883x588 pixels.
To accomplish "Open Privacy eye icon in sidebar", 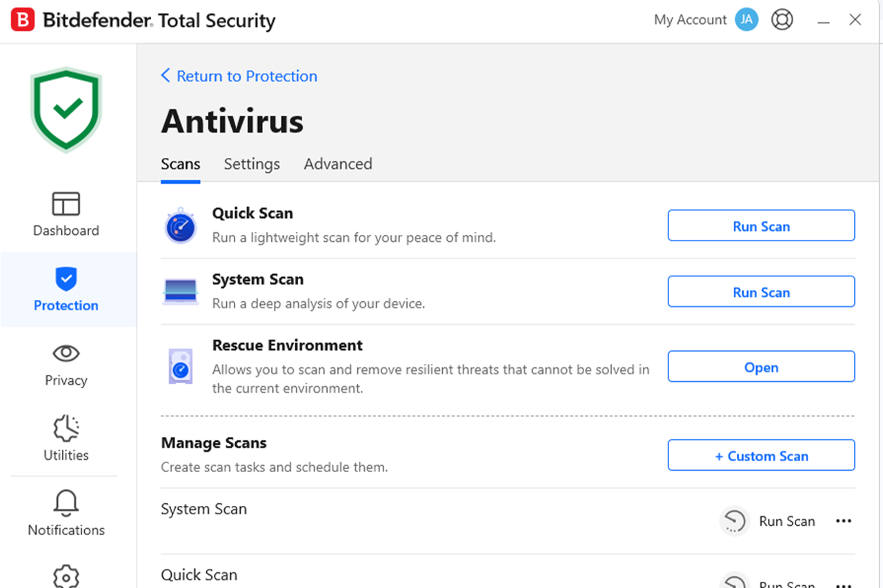I will 66,354.
